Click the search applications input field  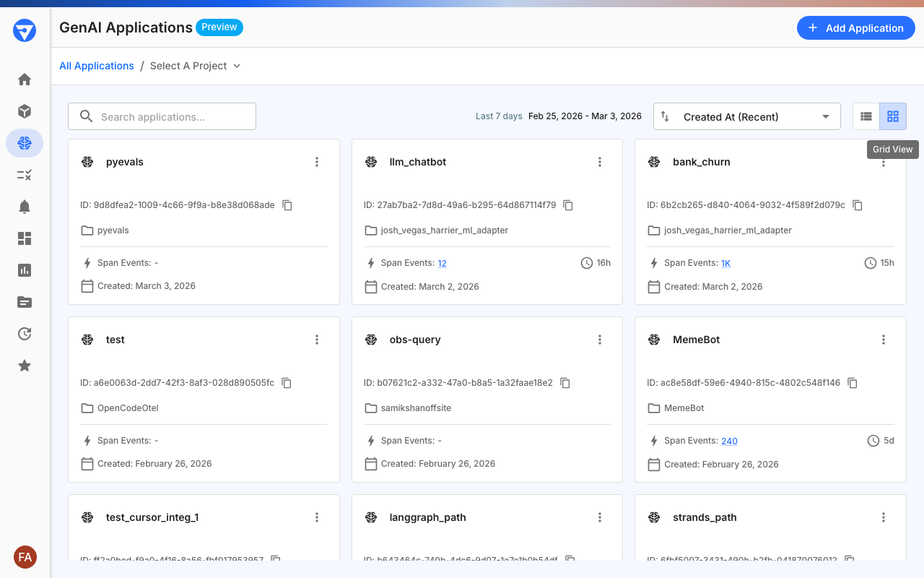[x=162, y=116]
